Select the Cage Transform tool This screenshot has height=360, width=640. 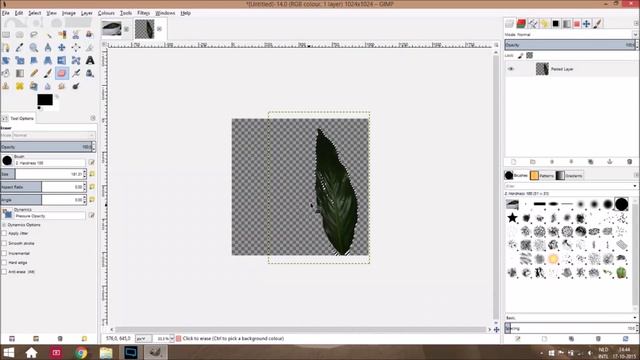[76, 60]
